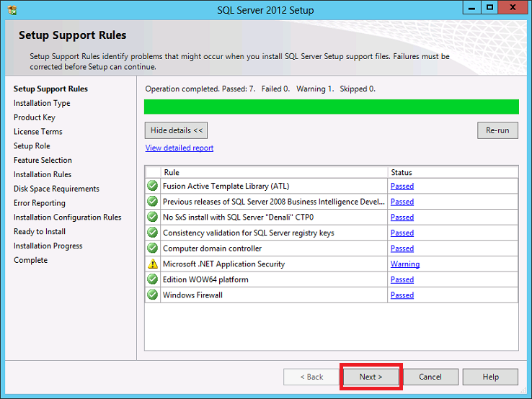Select the Feature Selection step
532x399 pixels.
tap(43, 160)
